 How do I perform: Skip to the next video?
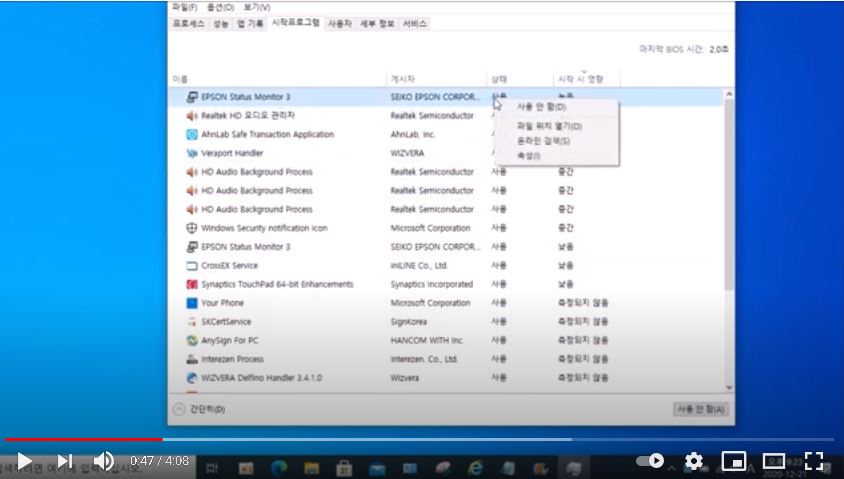65,461
